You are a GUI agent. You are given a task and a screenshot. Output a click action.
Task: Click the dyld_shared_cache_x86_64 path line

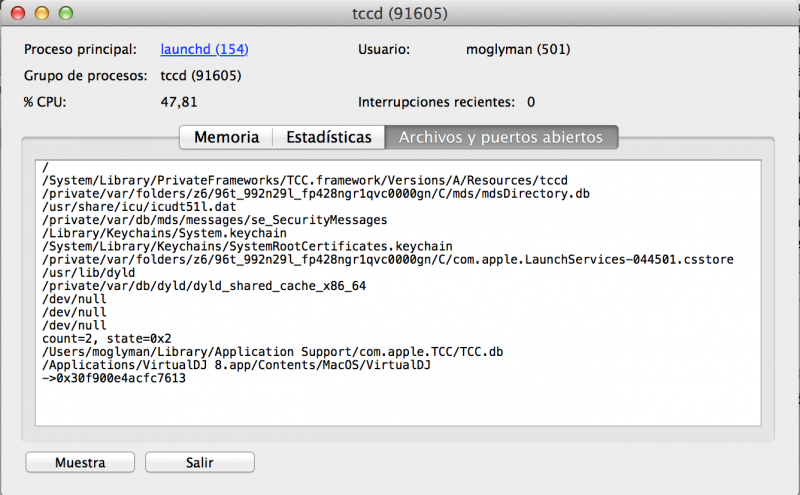204,286
